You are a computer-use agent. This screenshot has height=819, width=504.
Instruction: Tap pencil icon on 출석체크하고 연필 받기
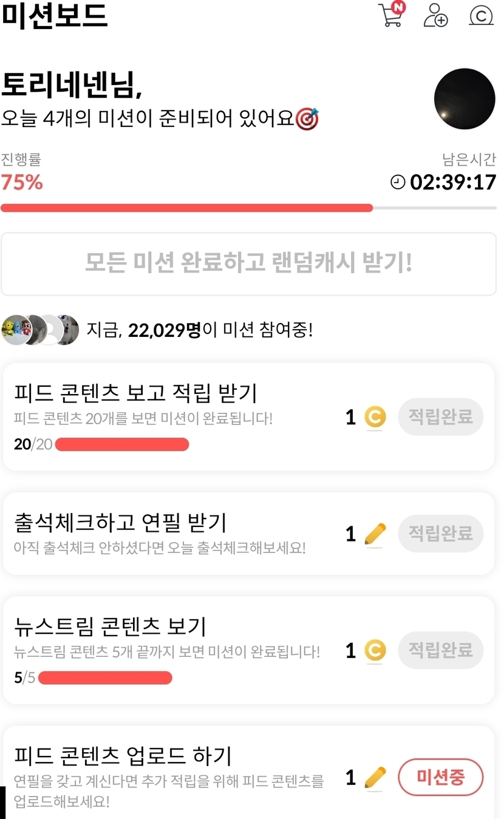click(375, 534)
